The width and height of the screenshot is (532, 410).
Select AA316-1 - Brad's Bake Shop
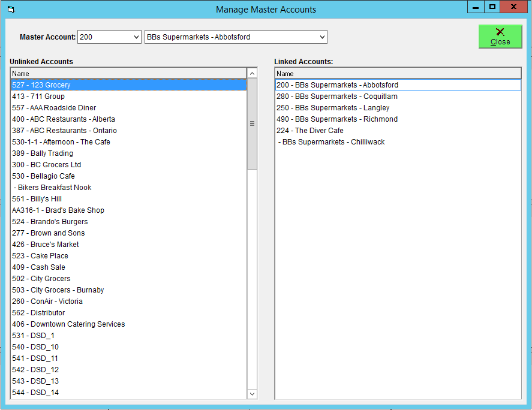pyautogui.click(x=128, y=210)
